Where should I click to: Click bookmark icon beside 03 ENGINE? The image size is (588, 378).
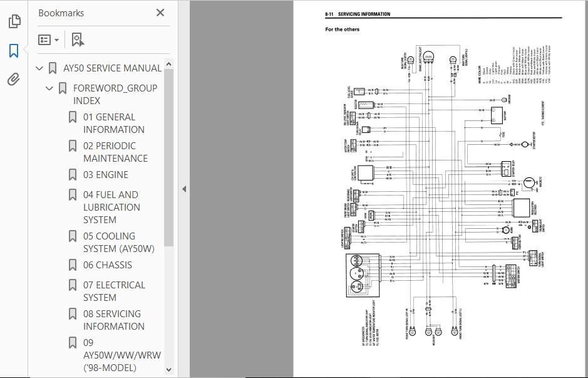73,174
